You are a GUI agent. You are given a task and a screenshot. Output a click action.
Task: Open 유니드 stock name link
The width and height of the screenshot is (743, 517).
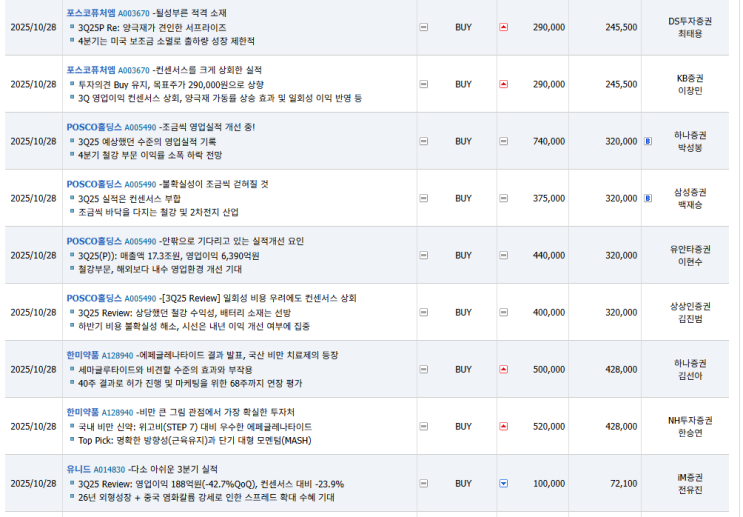78,469
